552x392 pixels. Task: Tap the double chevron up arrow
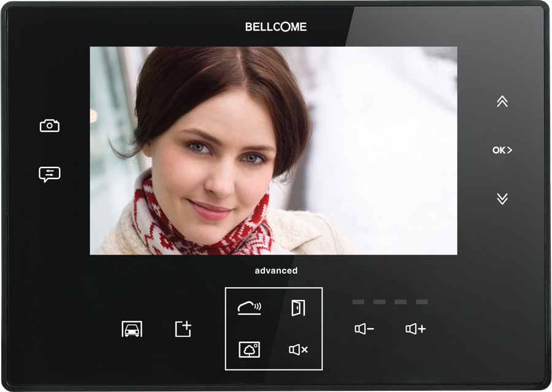(x=502, y=102)
